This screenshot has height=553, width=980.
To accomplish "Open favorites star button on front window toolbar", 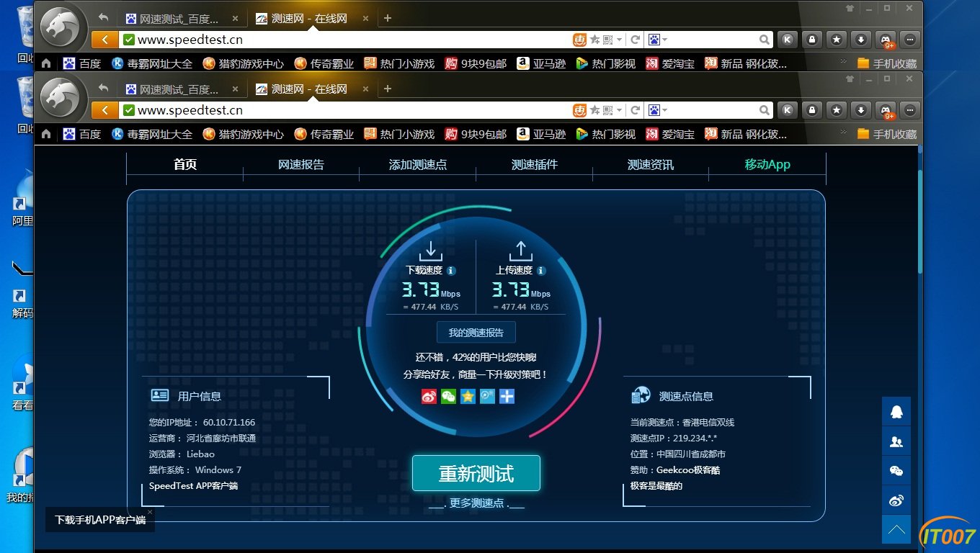I will click(x=837, y=110).
